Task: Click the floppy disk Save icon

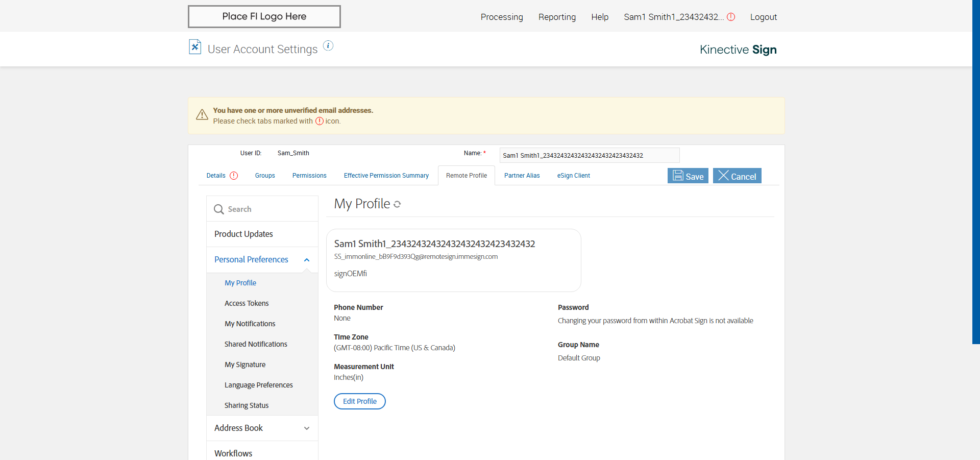Action: tap(678, 176)
